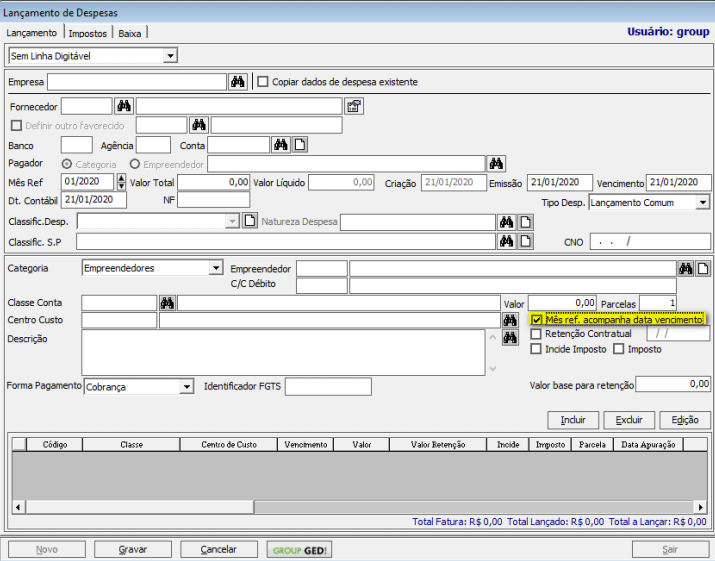Open GROUP GED! document tool
715x561 pixels.
click(299, 550)
